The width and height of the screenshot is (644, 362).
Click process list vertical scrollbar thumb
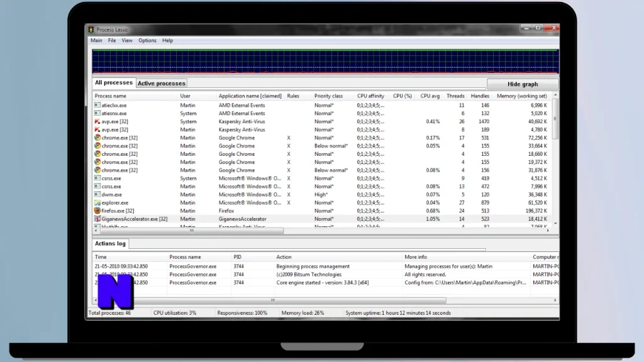[555, 119]
